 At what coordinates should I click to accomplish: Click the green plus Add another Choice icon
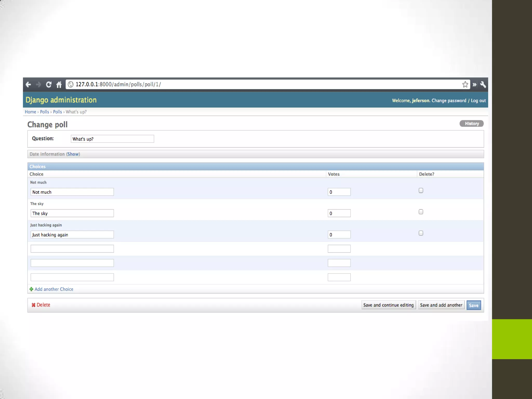pyautogui.click(x=31, y=289)
